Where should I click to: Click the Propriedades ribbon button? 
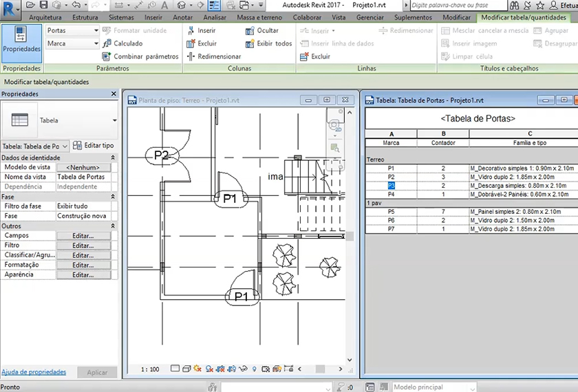tap(21, 43)
